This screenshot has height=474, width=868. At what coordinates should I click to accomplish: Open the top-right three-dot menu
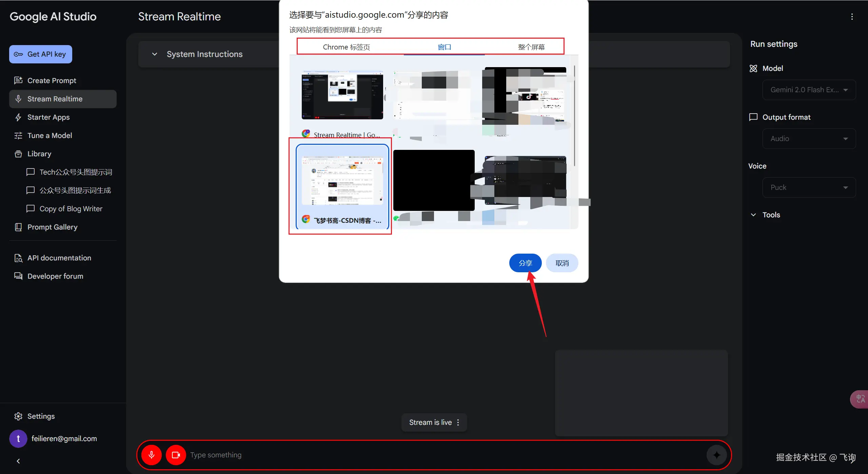pyautogui.click(x=852, y=17)
